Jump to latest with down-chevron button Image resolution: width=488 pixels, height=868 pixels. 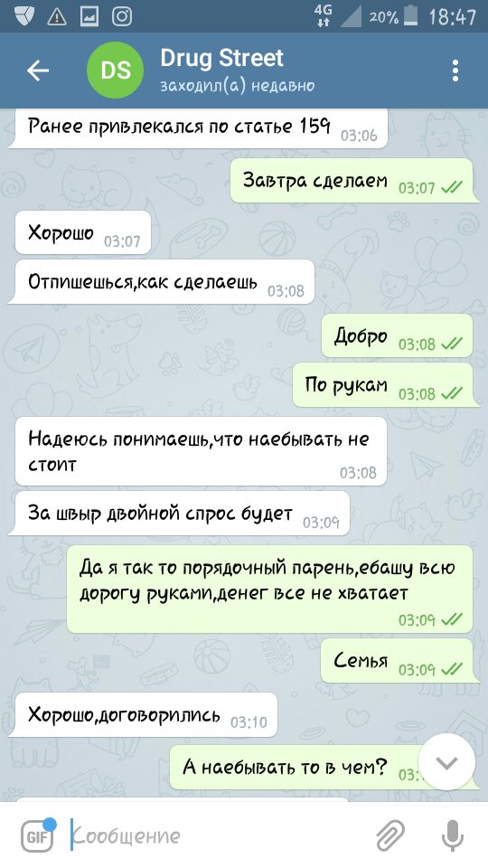(x=446, y=762)
